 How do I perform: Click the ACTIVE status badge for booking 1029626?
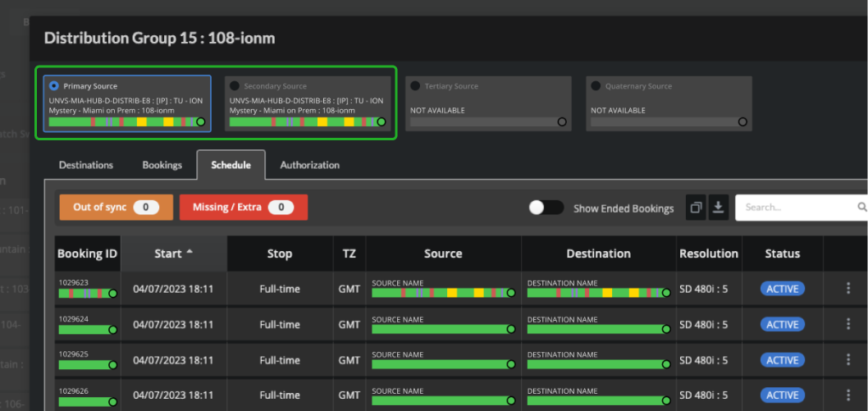click(782, 395)
